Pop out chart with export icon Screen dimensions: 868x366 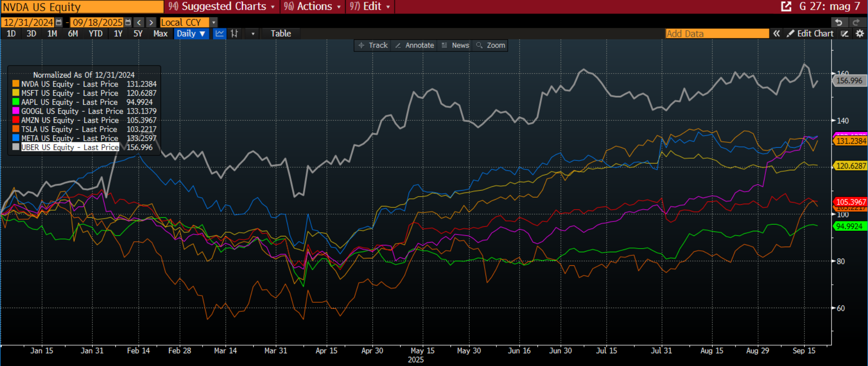click(x=786, y=6)
